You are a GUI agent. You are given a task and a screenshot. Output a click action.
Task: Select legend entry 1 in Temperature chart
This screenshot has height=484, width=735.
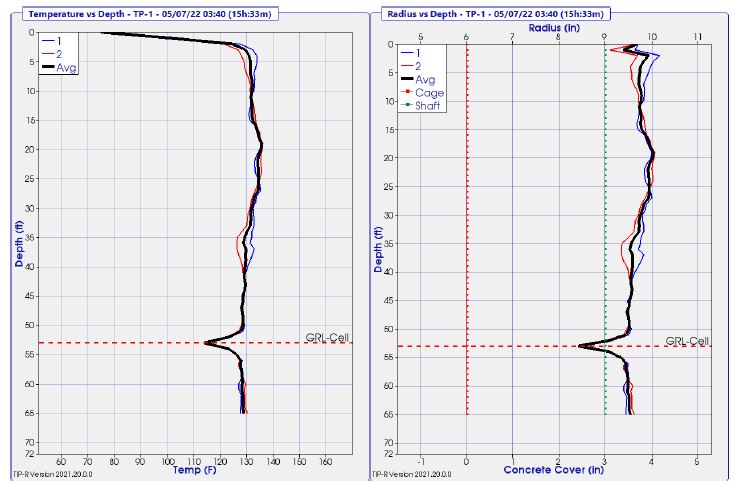tap(48, 40)
